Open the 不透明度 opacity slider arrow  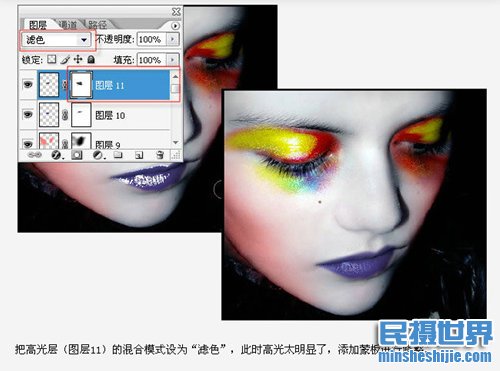click(172, 39)
